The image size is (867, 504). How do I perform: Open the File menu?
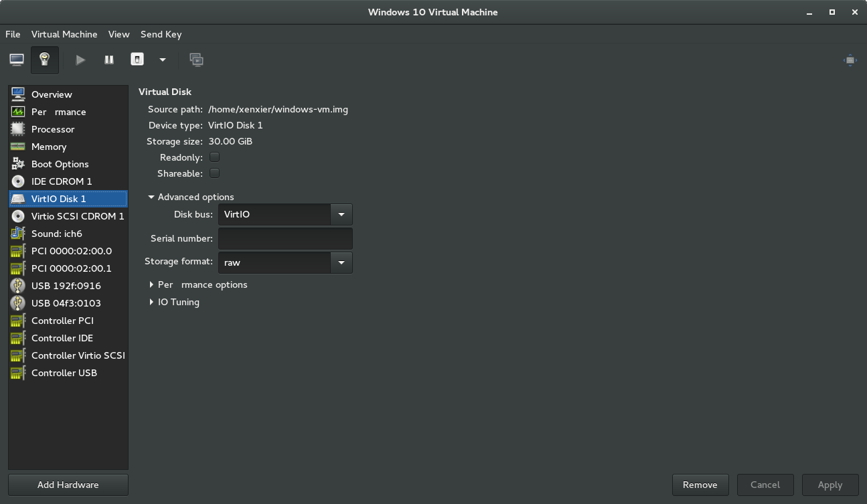(13, 34)
